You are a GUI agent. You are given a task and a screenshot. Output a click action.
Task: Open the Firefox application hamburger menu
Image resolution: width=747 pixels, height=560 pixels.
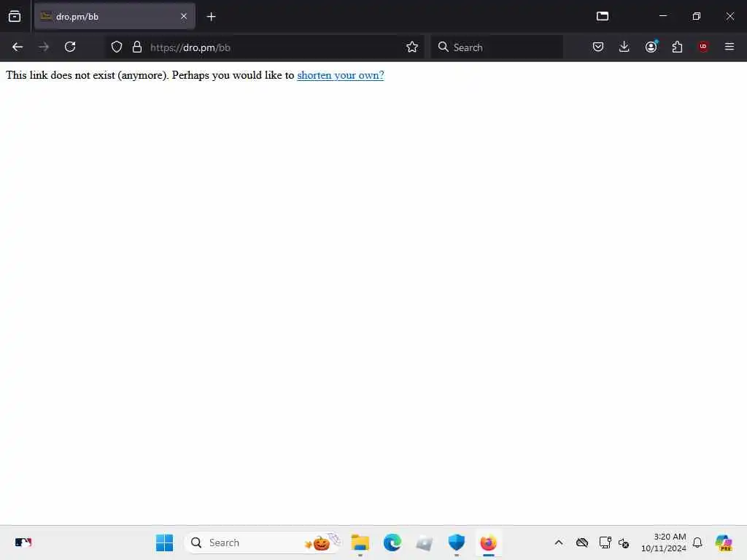tap(729, 47)
